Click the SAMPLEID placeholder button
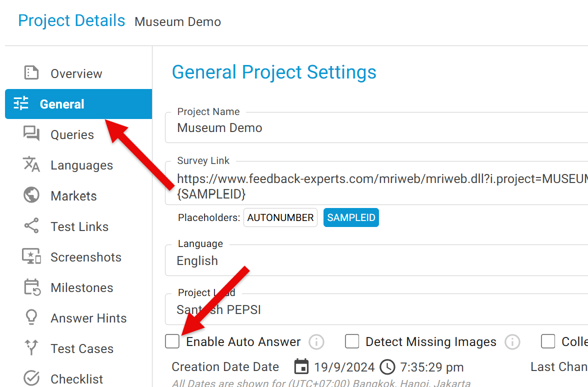Image resolution: width=588 pixels, height=387 pixels. point(351,218)
